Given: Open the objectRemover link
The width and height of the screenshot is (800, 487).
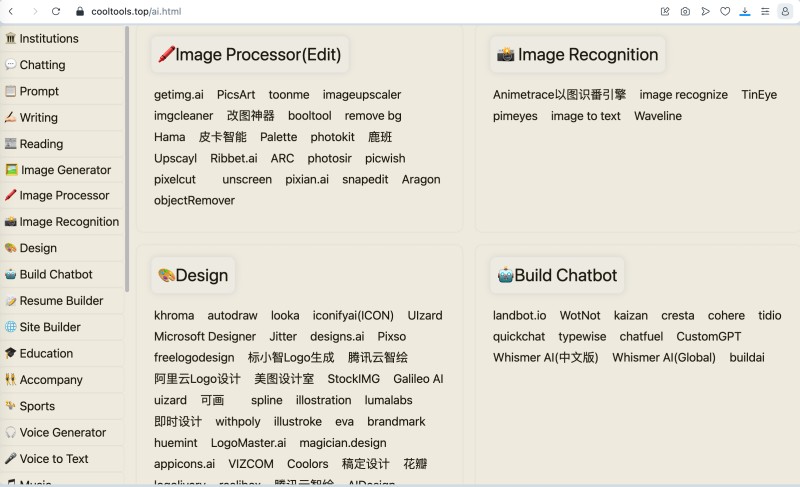Looking at the screenshot, I should pos(194,200).
